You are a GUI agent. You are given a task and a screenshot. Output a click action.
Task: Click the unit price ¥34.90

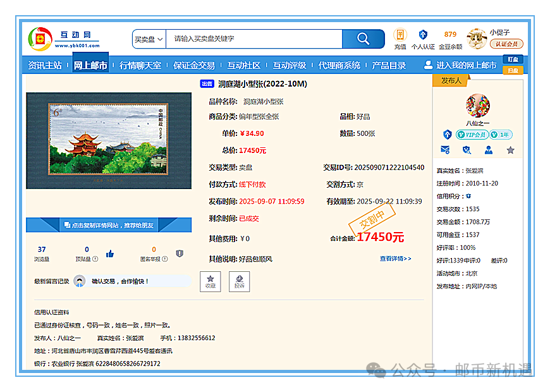[252, 133]
